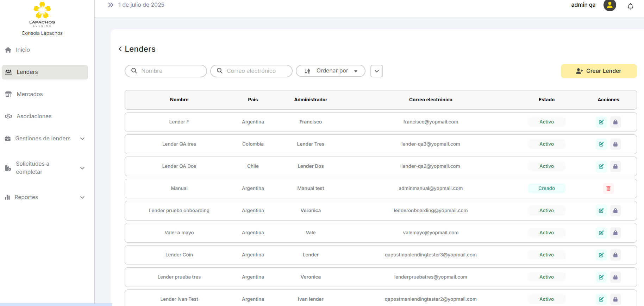Open Mercados in the sidebar
Image resolution: width=644 pixels, height=306 pixels.
pyautogui.click(x=30, y=94)
